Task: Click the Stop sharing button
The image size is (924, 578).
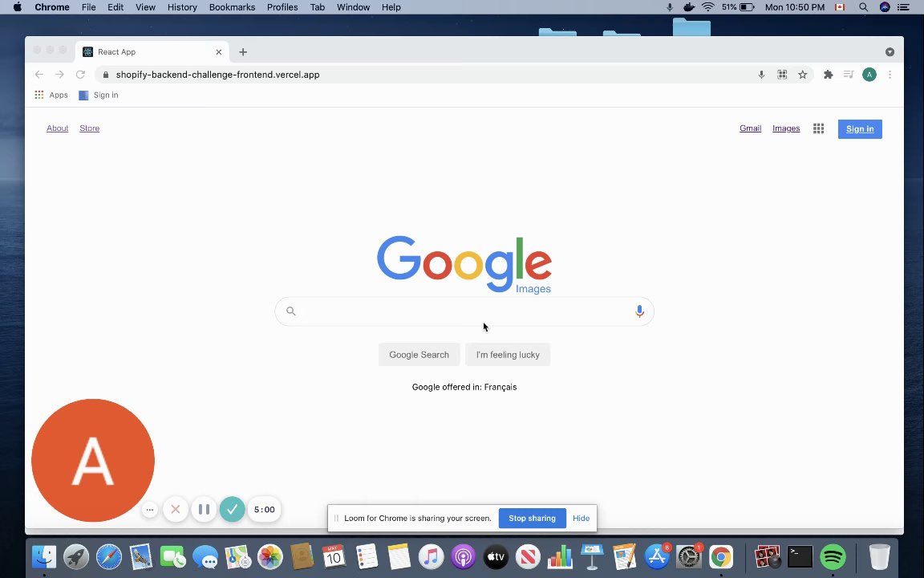Action: pyautogui.click(x=532, y=518)
